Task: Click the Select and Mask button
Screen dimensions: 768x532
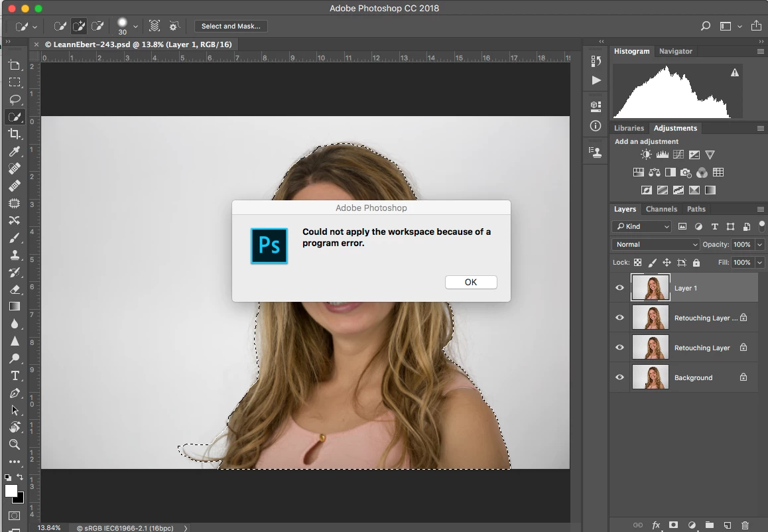Action: pos(231,27)
